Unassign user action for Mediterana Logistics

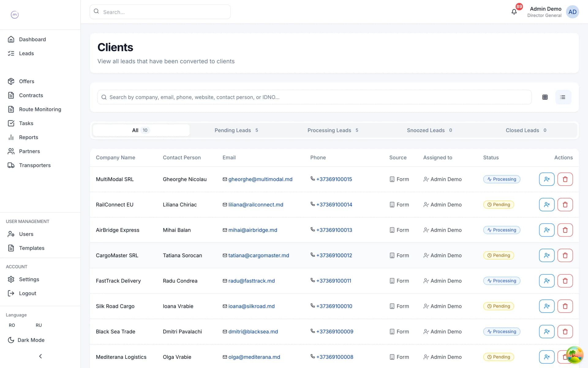tap(547, 357)
